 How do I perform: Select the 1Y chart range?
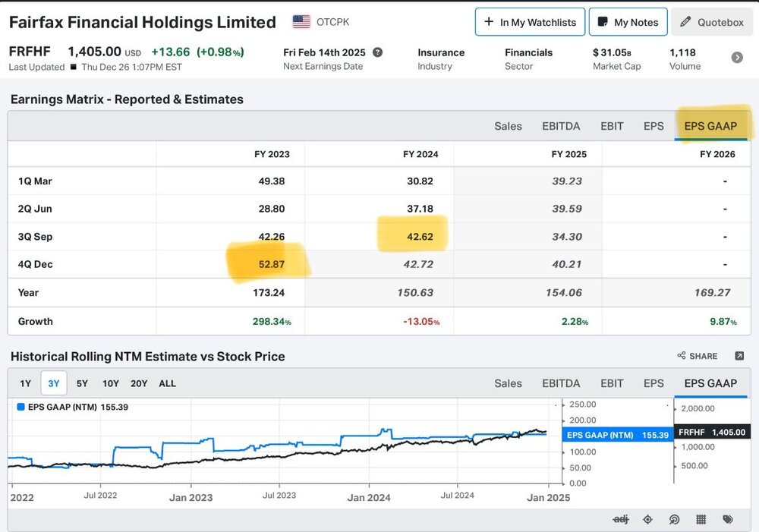pos(25,383)
